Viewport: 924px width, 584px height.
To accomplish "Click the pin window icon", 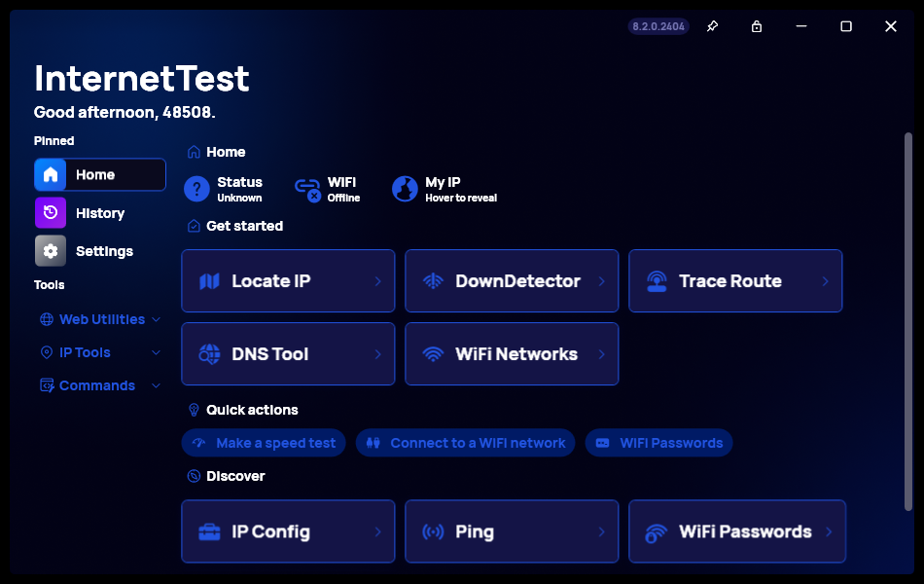I will (x=712, y=26).
